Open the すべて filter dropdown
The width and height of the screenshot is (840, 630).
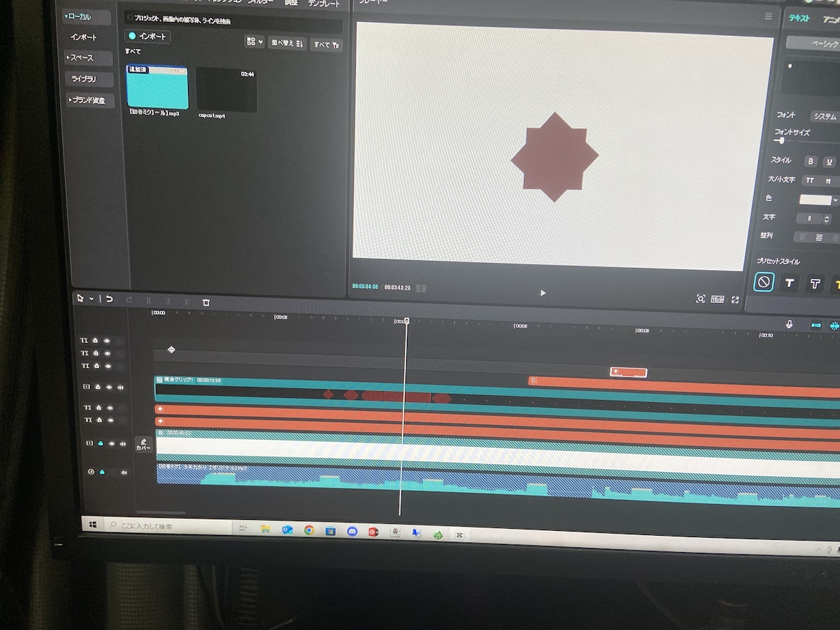pos(326,45)
